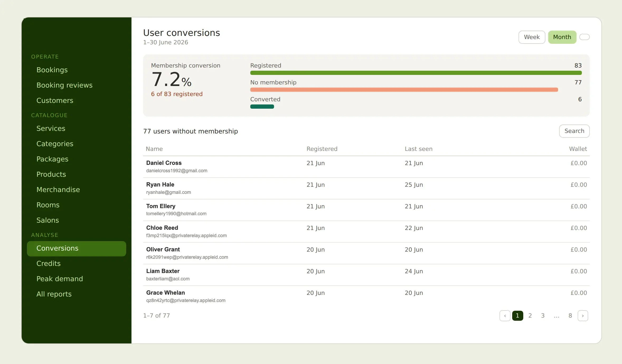Click email tomellery1990@hotmail.com
The height and width of the screenshot is (364, 622).
point(176,214)
